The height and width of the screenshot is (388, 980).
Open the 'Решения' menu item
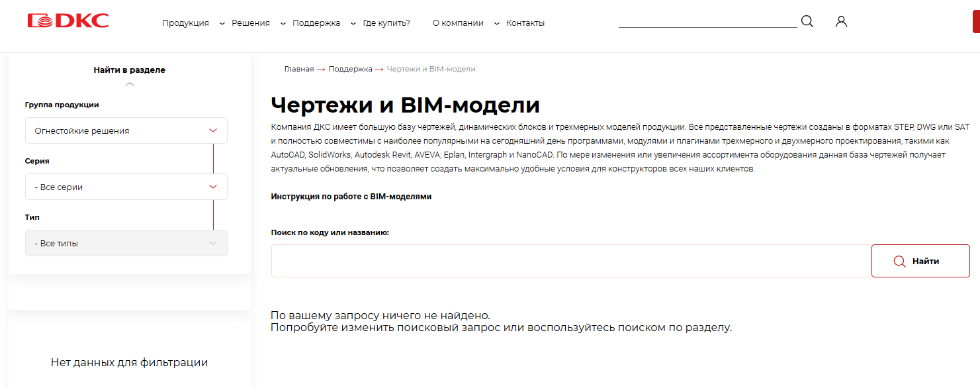(x=250, y=23)
